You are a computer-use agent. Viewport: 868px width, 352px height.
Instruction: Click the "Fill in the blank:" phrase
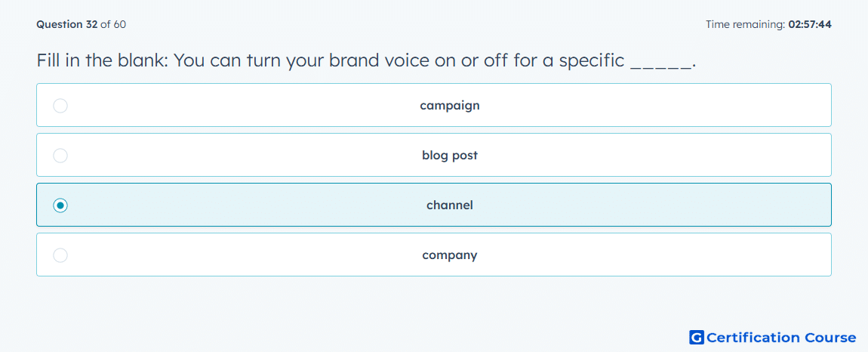pos(103,60)
